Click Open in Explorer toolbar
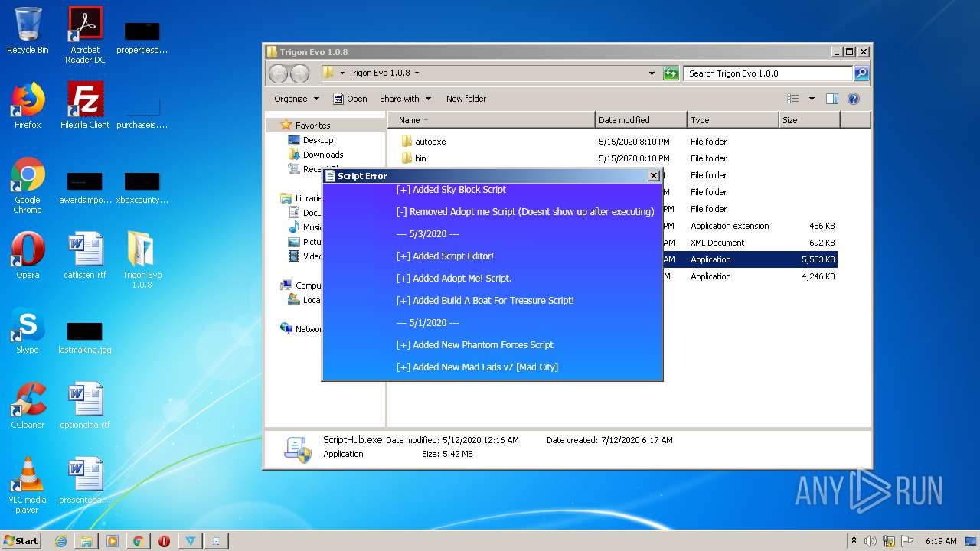The width and height of the screenshot is (980, 551). (x=350, y=99)
